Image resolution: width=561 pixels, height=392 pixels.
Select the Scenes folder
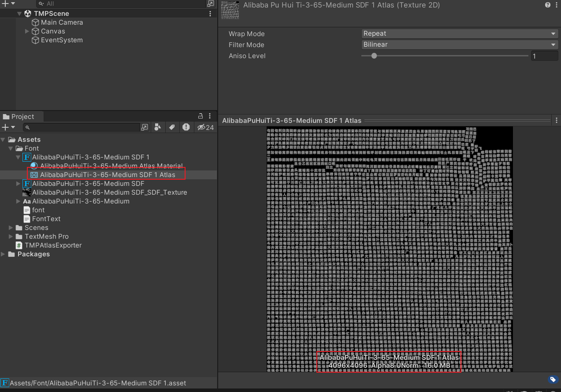coord(32,228)
